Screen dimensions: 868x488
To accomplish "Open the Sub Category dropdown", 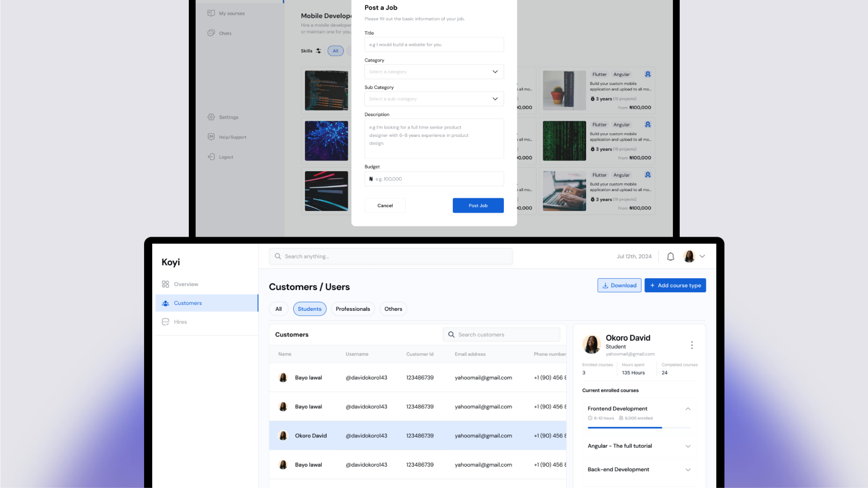I will click(434, 99).
